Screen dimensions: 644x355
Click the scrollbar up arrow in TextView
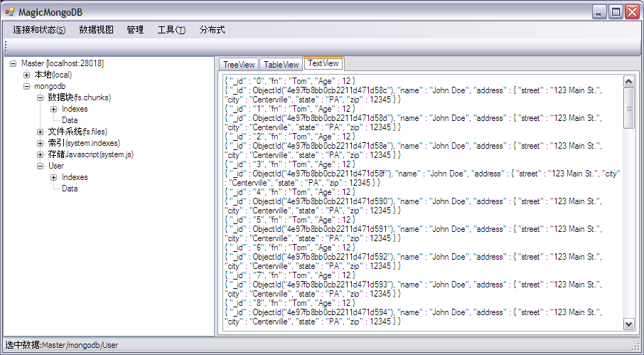point(629,81)
